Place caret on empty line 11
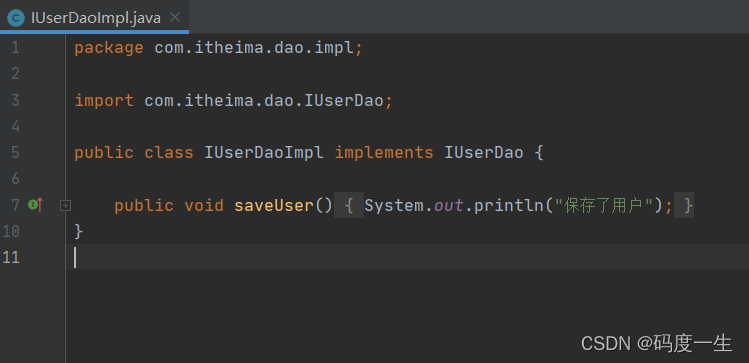This screenshot has height=363, width=749. click(407, 257)
